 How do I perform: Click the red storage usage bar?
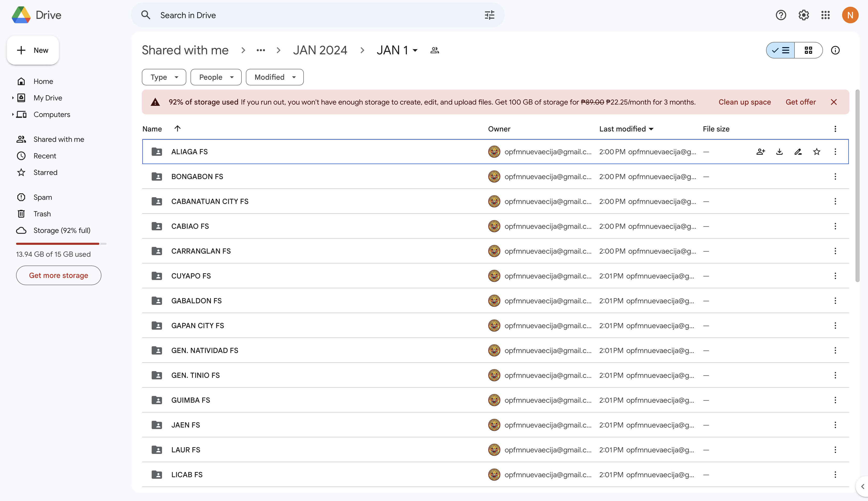click(57, 244)
